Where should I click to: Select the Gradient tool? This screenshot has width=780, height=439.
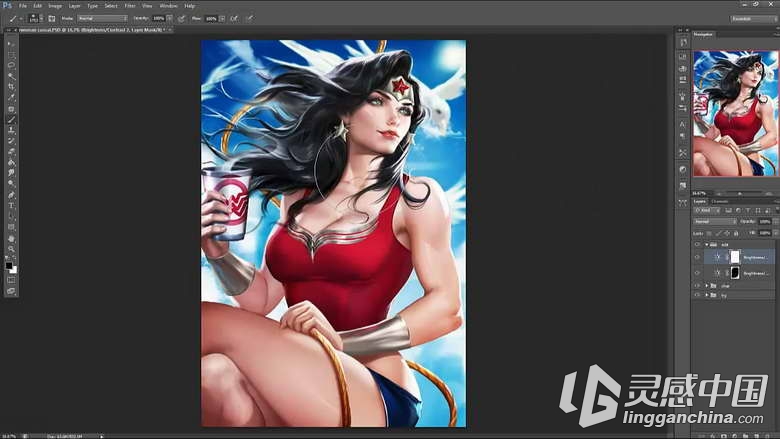click(x=11, y=163)
